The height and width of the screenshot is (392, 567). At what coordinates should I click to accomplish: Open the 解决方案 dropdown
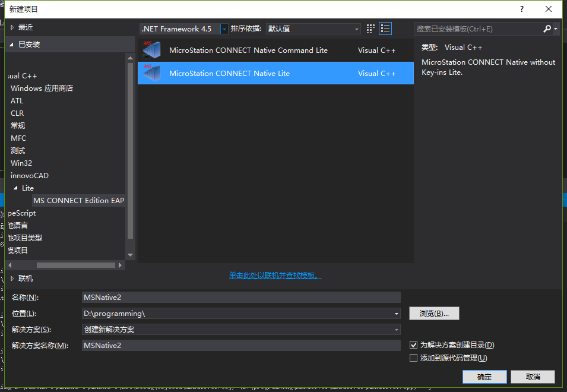click(397, 330)
